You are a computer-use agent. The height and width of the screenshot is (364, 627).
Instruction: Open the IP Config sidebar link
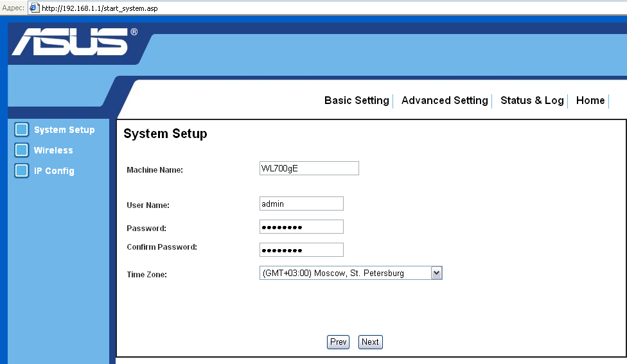pos(54,171)
